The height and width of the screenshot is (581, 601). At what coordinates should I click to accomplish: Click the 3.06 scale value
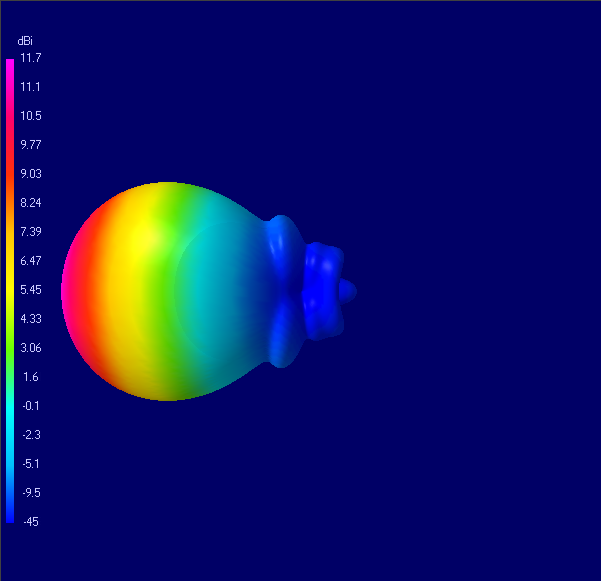(31, 348)
